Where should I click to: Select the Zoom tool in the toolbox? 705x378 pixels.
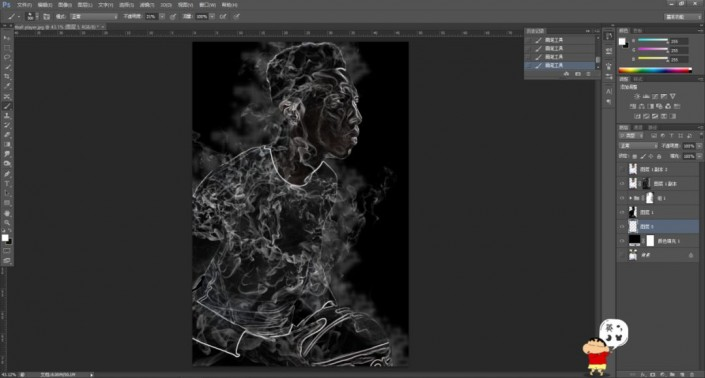(7, 222)
